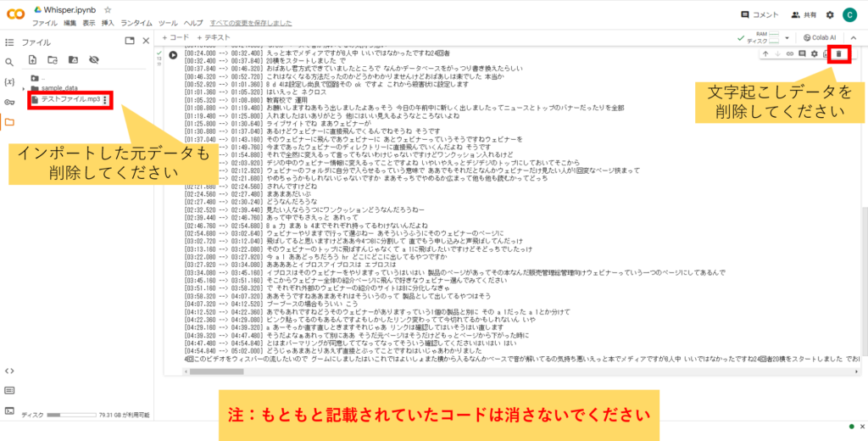The image size is (868, 441).
Task: Open the search sidebar panel
Action: 9,62
